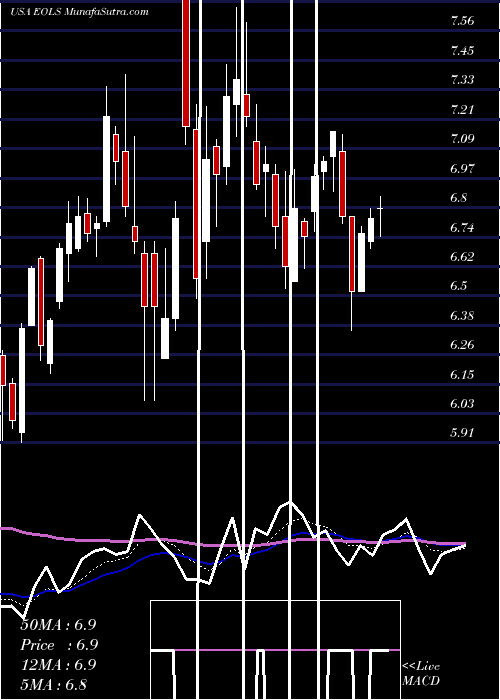500x700 pixels.
Task: Select the 6.5 price axis label
Action: pyautogui.click(x=459, y=286)
